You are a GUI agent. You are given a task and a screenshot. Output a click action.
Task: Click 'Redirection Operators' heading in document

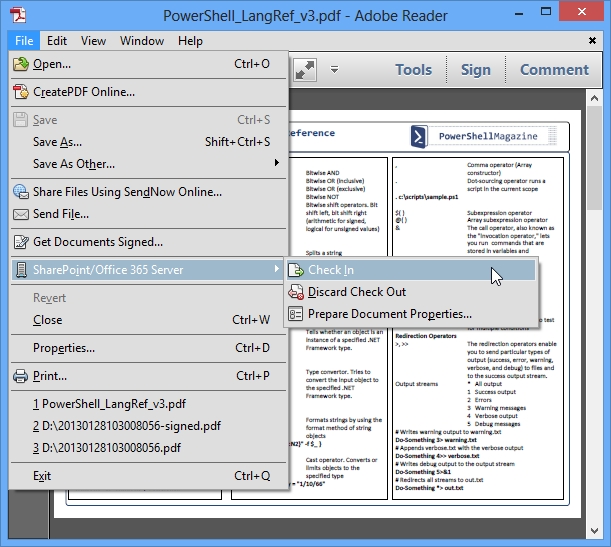(426, 336)
